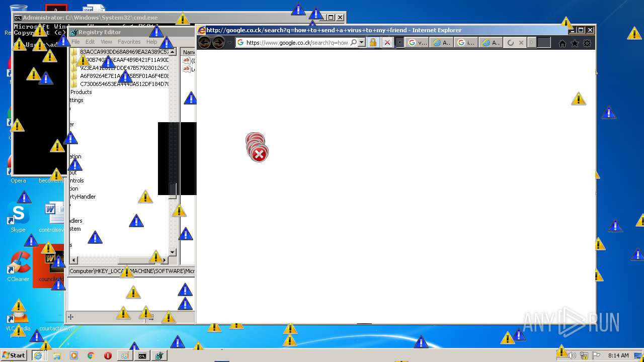This screenshot has height=362, width=644.
Task: Click the IE address bar URL field
Action: [x=297, y=43]
